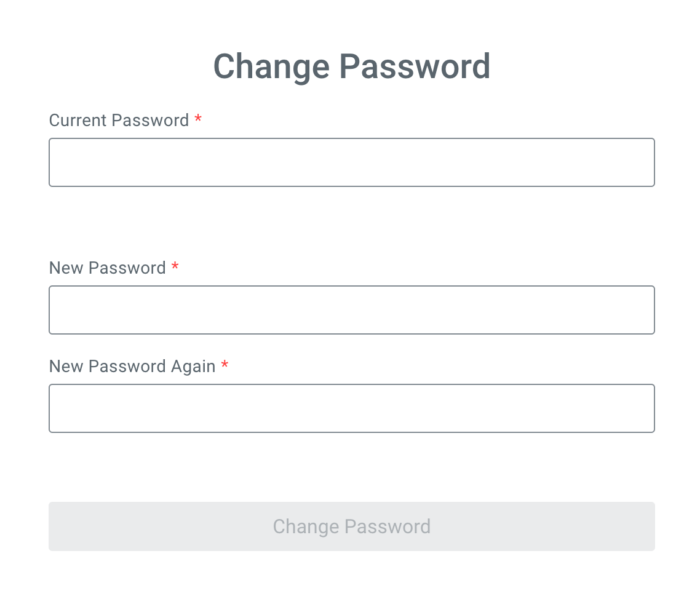Place cursor in the password confirmation box
Image resolution: width=700 pixels, height=615 pixels.
click(x=351, y=408)
